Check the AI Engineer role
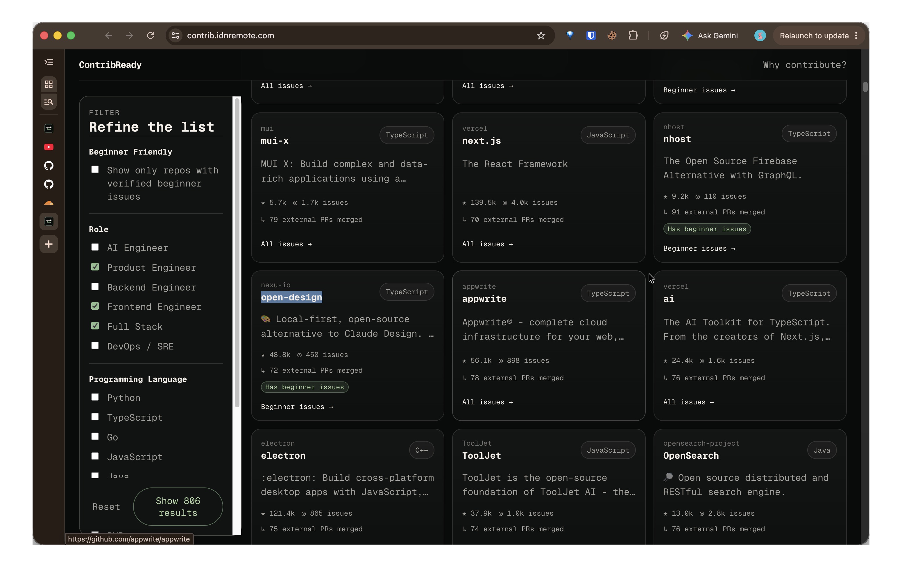This screenshot has height=588, width=902. 95,247
